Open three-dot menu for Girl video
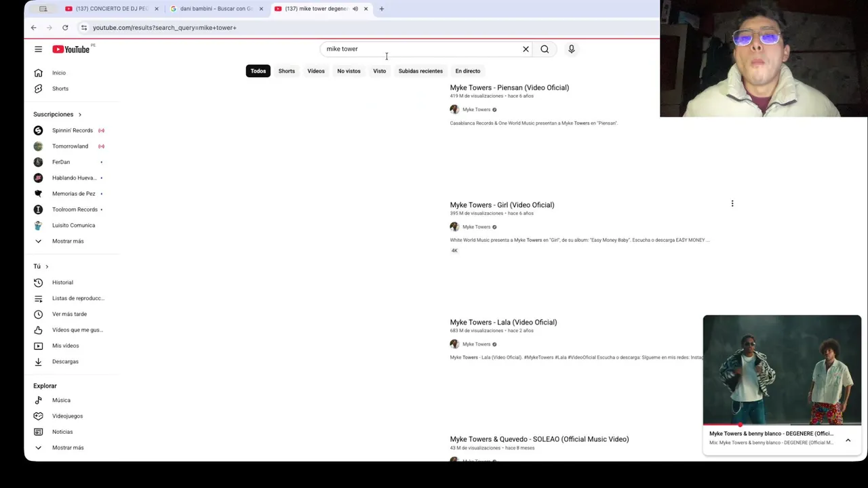Image resolution: width=868 pixels, height=488 pixels. pyautogui.click(x=732, y=203)
